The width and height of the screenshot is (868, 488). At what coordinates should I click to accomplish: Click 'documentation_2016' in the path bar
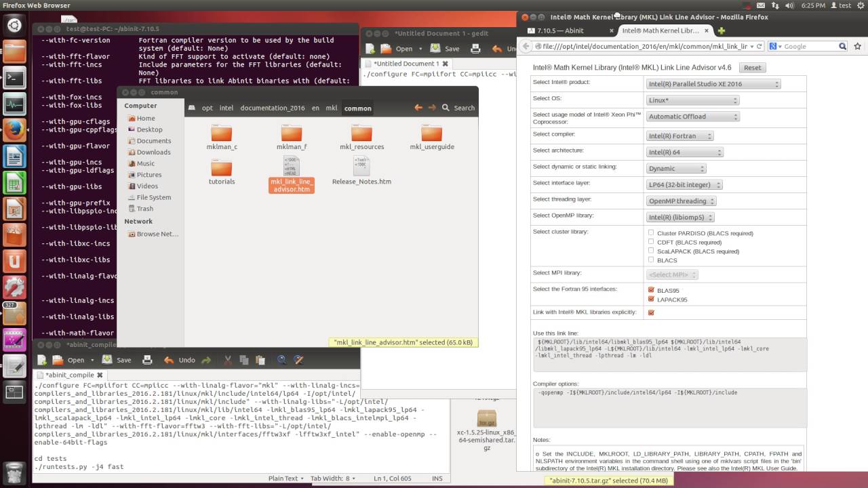click(x=273, y=108)
